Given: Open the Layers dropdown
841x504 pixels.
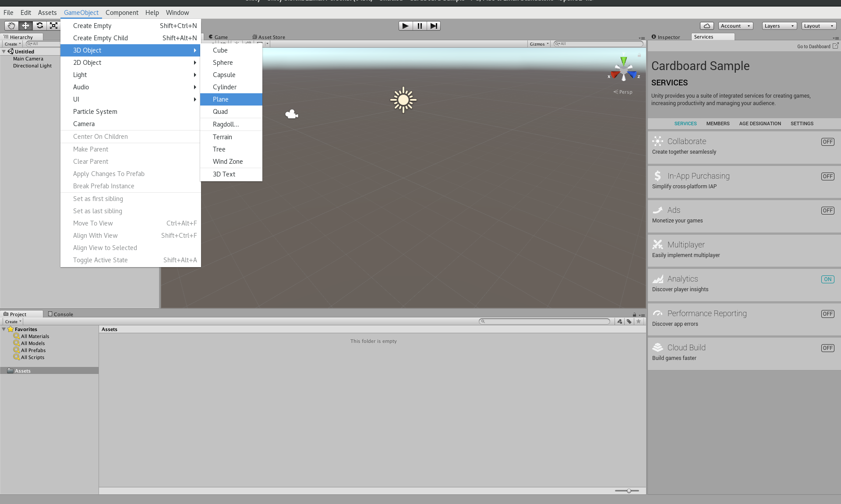Looking at the screenshot, I should 779,26.
